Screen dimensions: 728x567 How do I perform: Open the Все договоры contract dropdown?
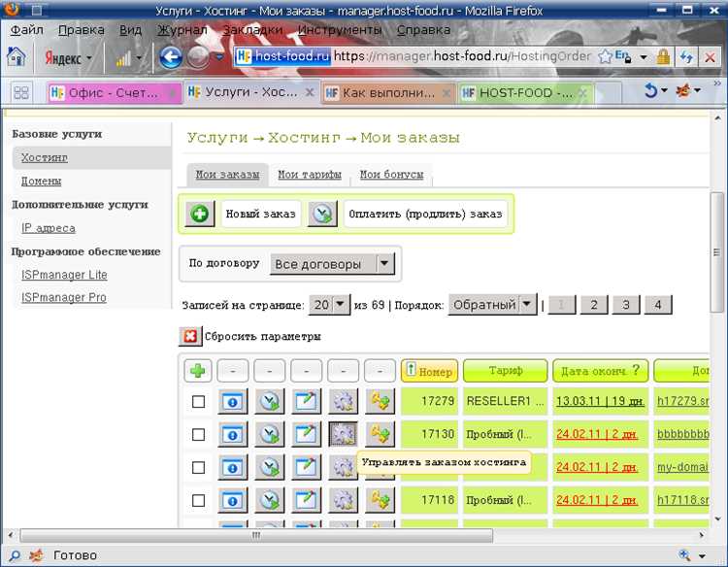(332, 264)
